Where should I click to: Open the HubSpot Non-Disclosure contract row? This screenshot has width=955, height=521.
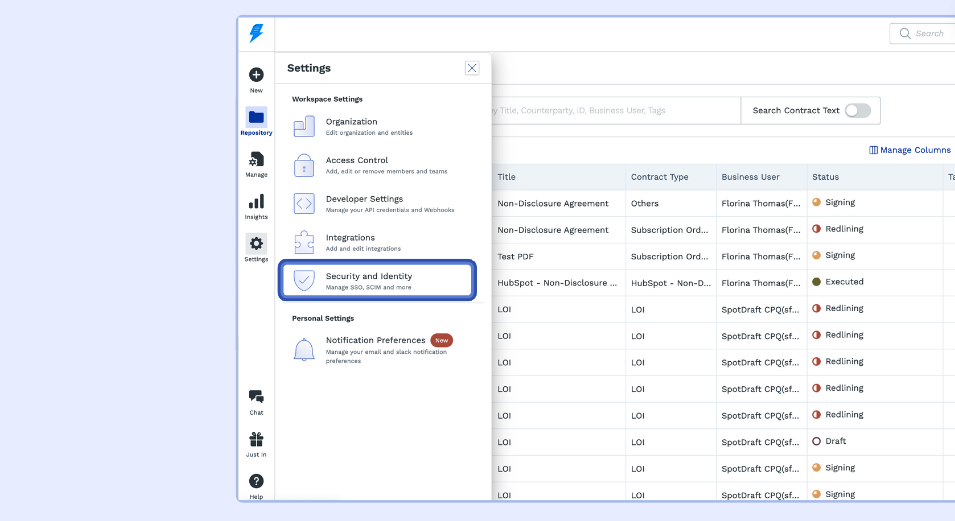click(x=557, y=282)
